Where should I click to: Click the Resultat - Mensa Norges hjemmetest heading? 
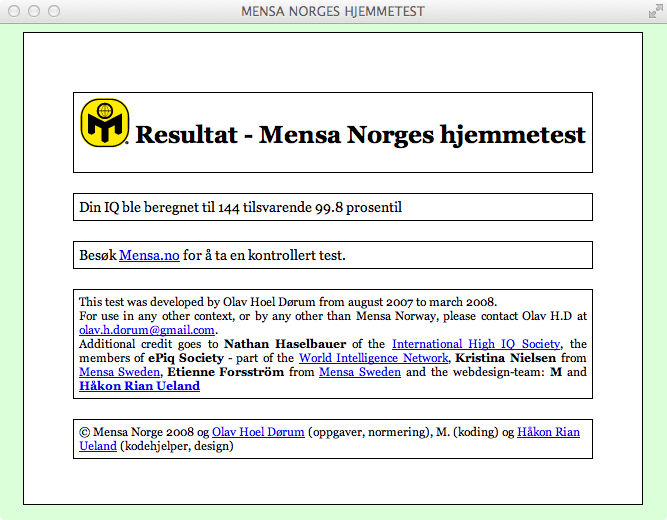360,135
